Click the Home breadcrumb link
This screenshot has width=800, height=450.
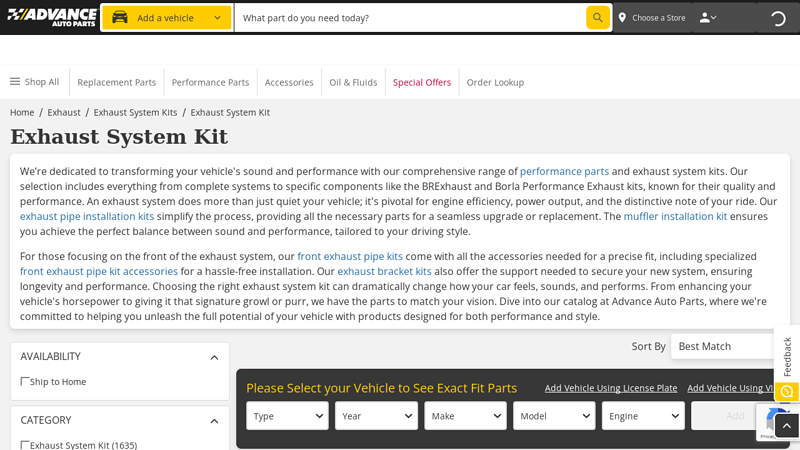[22, 112]
